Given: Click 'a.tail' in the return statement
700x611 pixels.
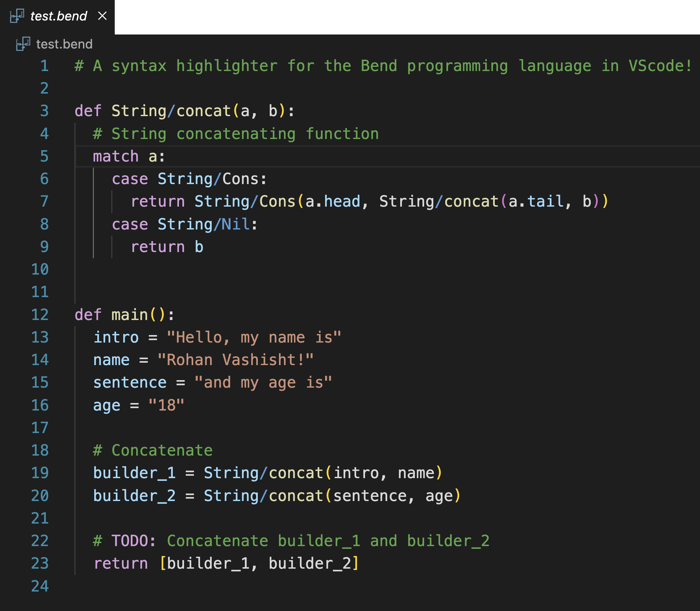Looking at the screenshot, I should [x=536, y=202].
